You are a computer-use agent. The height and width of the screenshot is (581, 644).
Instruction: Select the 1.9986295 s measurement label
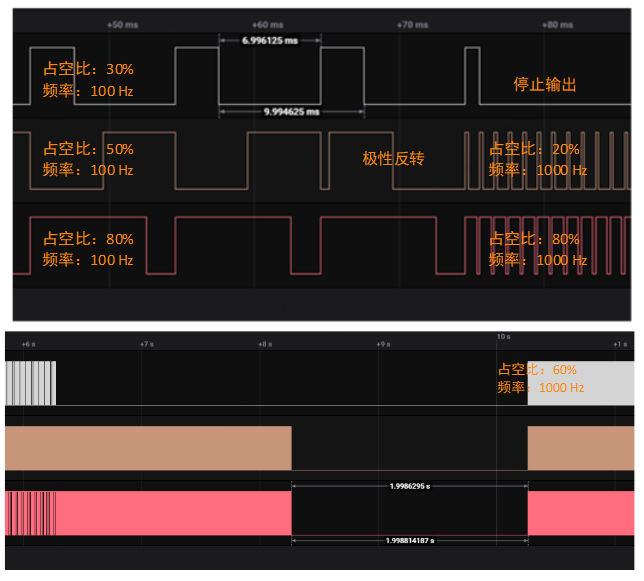[410, 486]
